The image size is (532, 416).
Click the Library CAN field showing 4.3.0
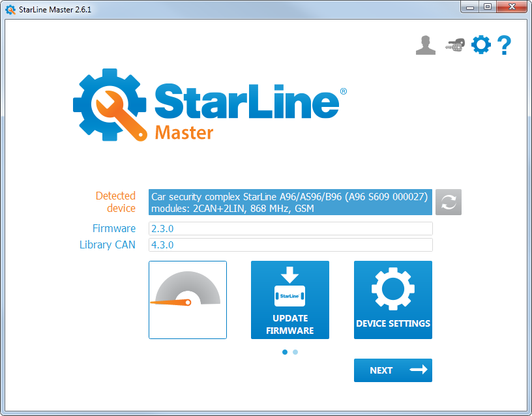tap(290, 245)
